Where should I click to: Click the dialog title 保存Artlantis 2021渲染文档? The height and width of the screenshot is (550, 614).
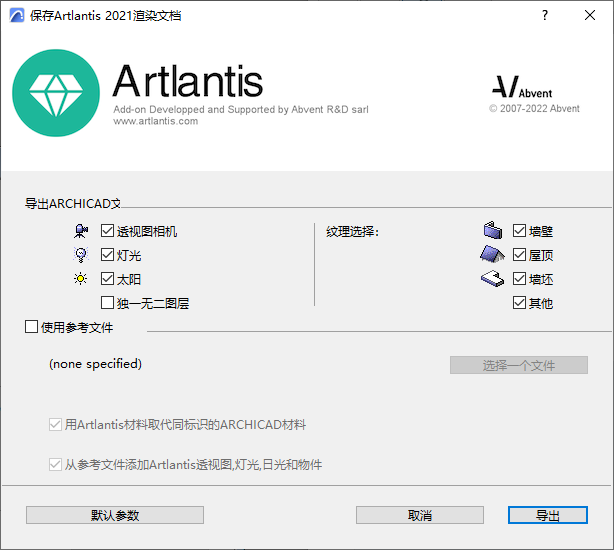(105, 16)
